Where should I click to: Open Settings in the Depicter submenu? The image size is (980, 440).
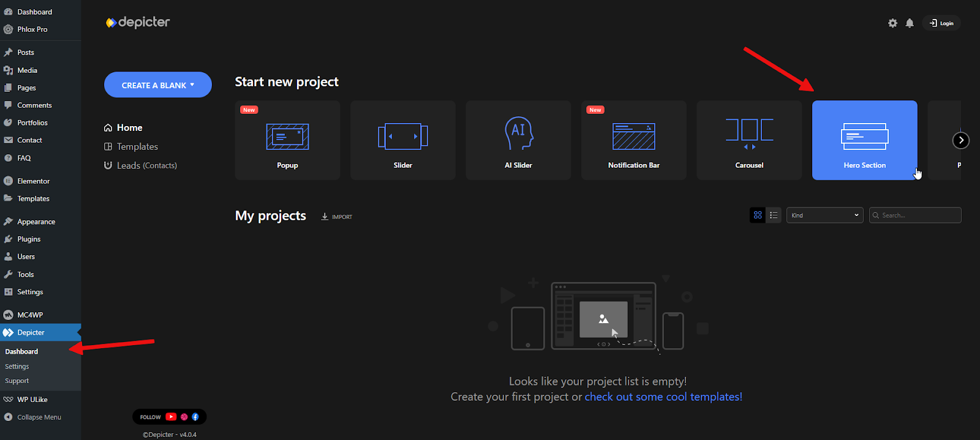(x=17, y=367)
